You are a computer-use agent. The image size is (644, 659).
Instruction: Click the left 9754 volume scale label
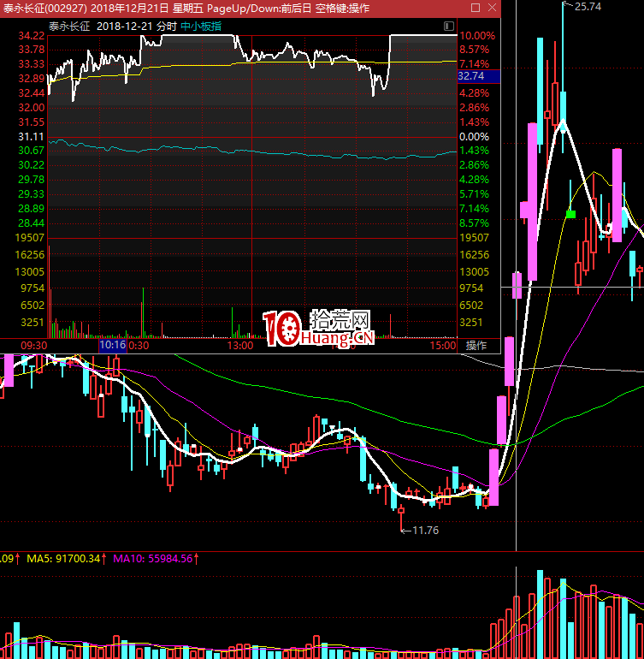click(32, 288)
